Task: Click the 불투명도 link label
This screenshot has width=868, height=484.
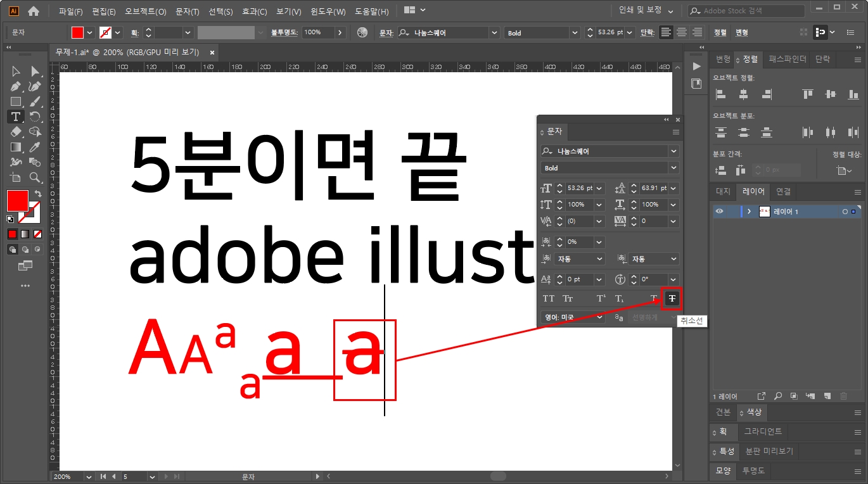Action: [x=284, y=32]
